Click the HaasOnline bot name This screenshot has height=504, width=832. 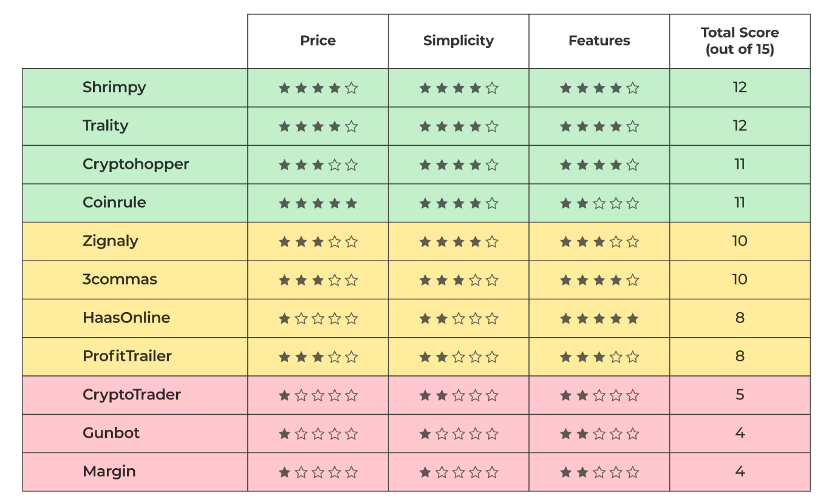click(126, 318)
